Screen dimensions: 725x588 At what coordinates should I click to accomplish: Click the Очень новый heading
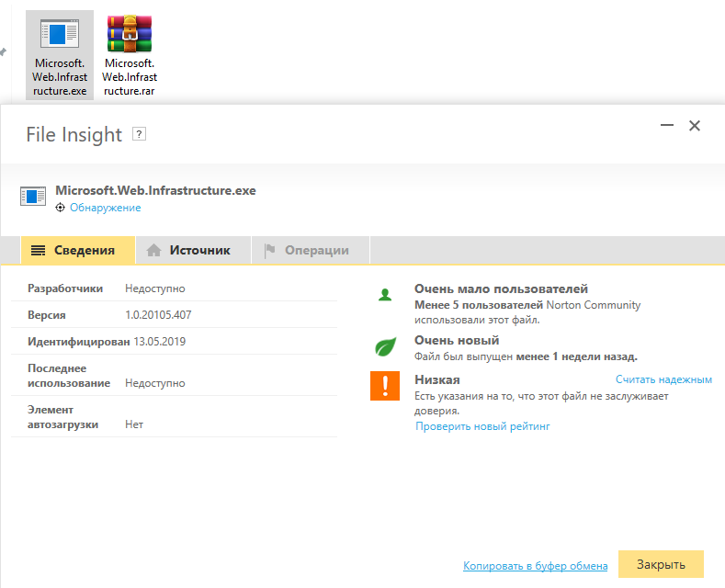coord(457,340)
